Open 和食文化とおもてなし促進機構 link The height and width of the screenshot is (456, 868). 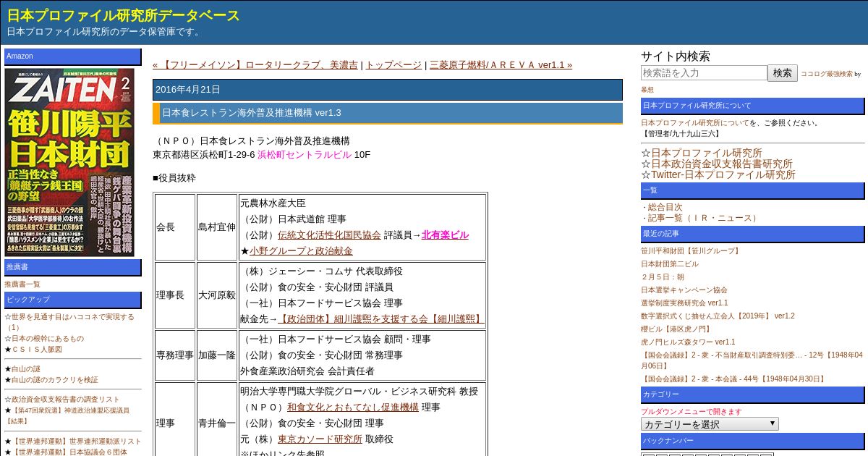(x=353, y=407)
